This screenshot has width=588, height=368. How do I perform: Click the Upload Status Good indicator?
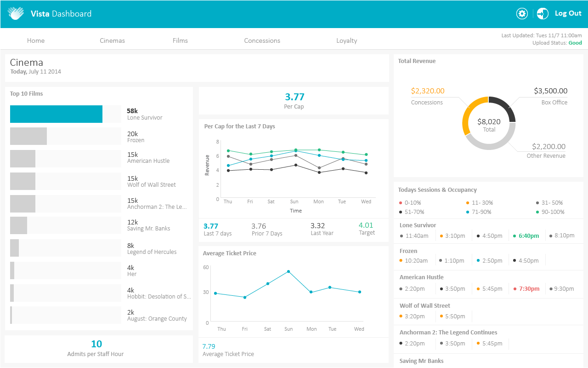[575, 43]
